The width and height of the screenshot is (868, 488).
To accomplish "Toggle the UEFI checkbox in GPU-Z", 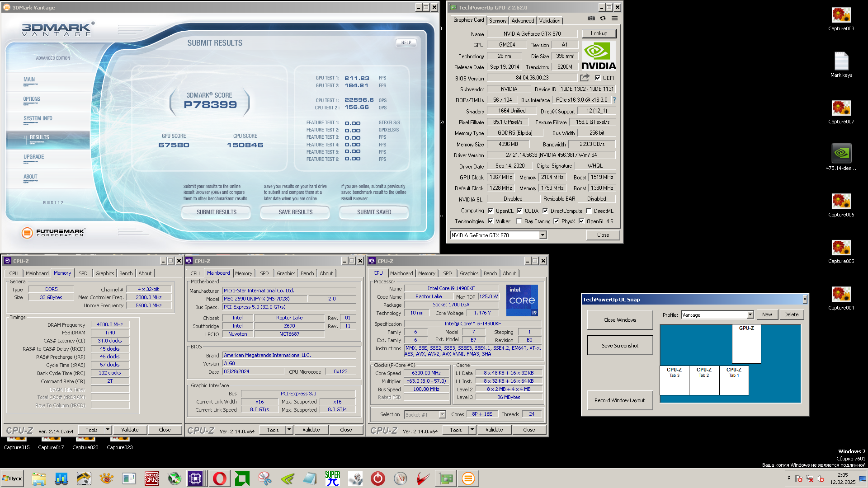I will [598, 78].
